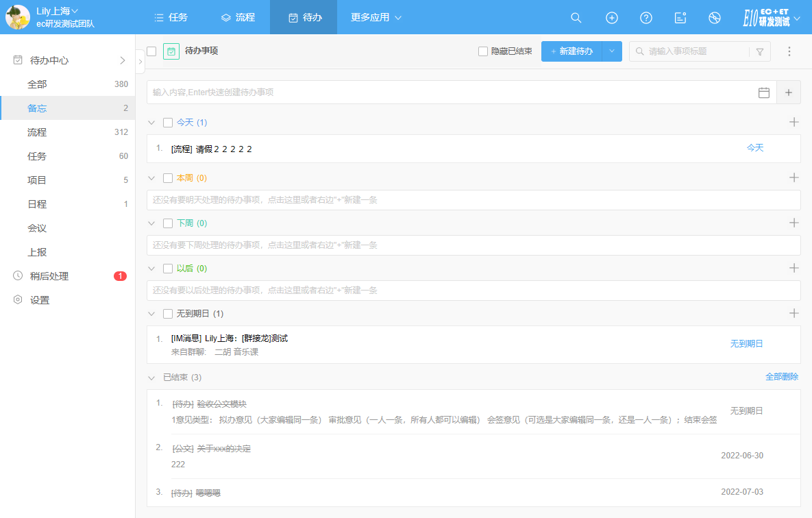
Task: Click the plus icon in the 无到期日 row
Action: click(x=794, y=313)
